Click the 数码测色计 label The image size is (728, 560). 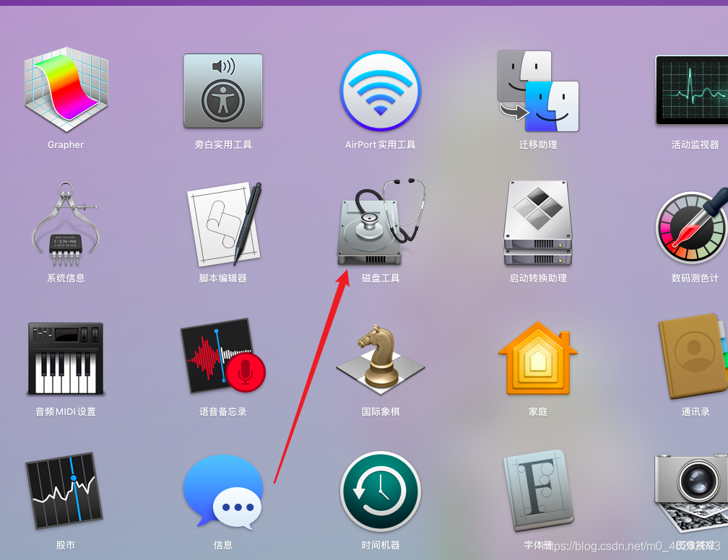pyautogui.click(x=695, y=279)
